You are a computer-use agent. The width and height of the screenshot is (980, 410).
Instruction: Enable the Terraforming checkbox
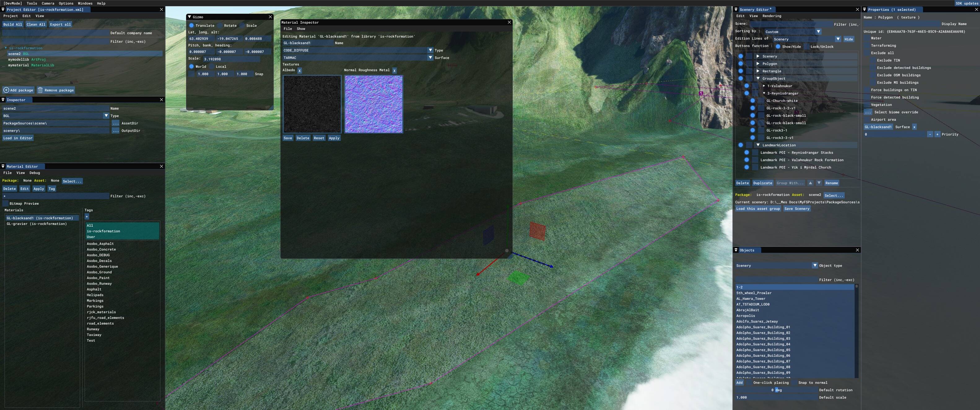coord(867,46)
